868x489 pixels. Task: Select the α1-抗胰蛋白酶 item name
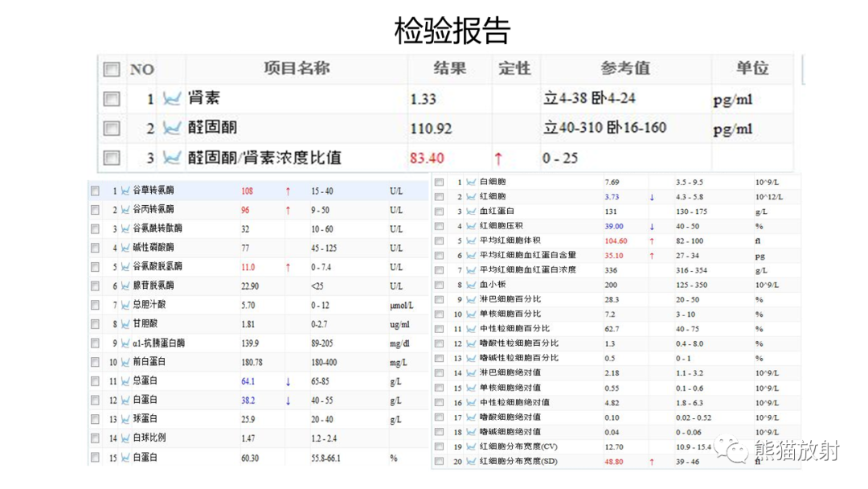(x=159, y=343)
